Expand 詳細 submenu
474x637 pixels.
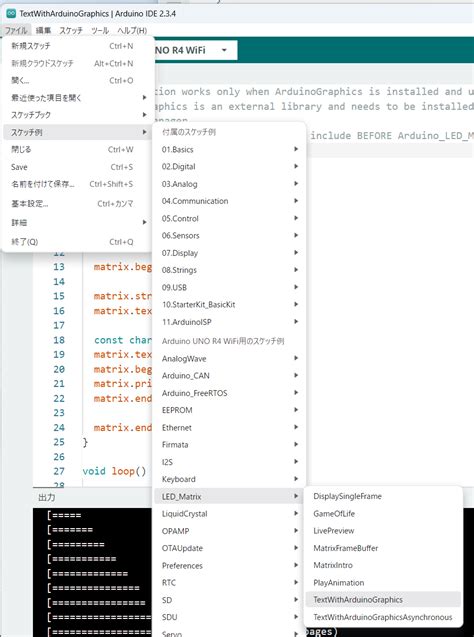click(77, 223)
